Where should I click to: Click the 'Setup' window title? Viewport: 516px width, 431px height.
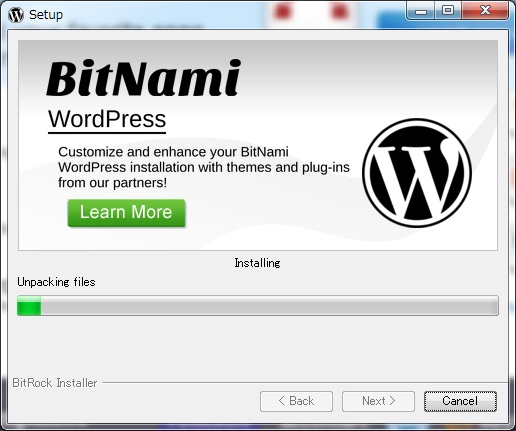pyautogui.click(x=46, y=15)
